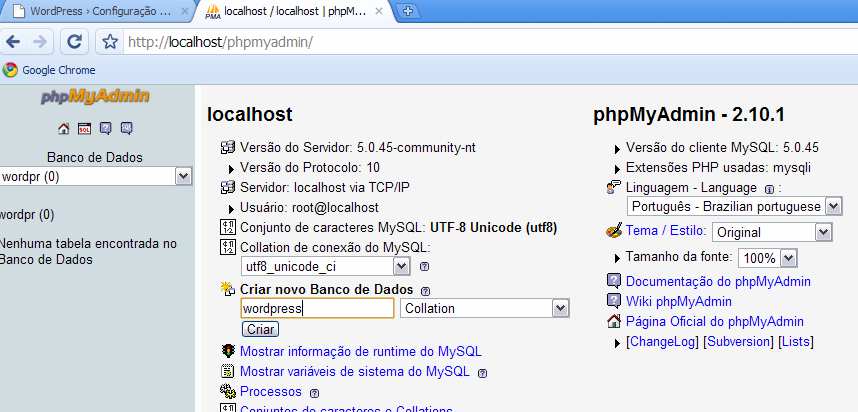Click help icon next to Processos

point(314,393)
